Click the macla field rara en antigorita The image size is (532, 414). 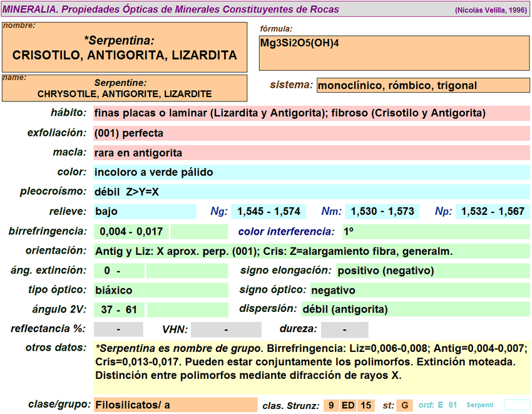tap(311, 153)
